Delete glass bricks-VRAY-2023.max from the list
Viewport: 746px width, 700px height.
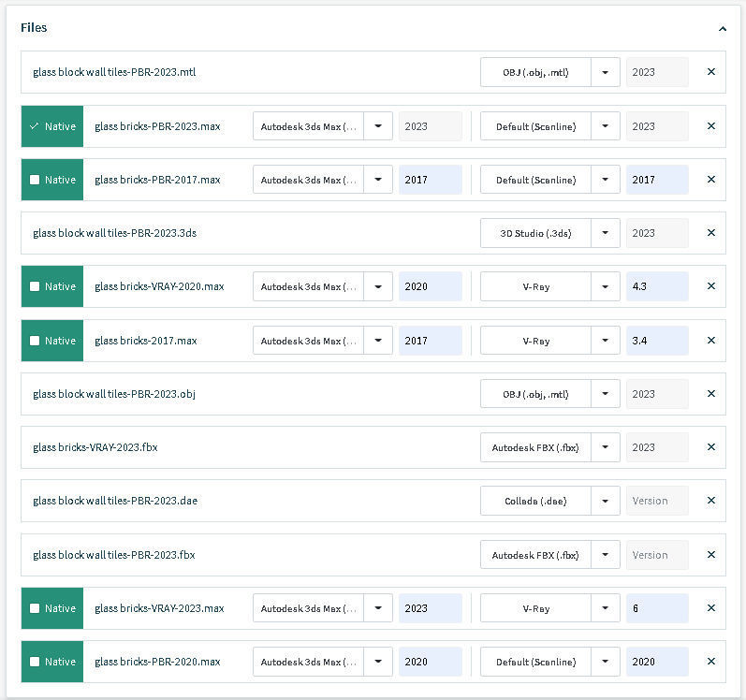tap(710, 608)
